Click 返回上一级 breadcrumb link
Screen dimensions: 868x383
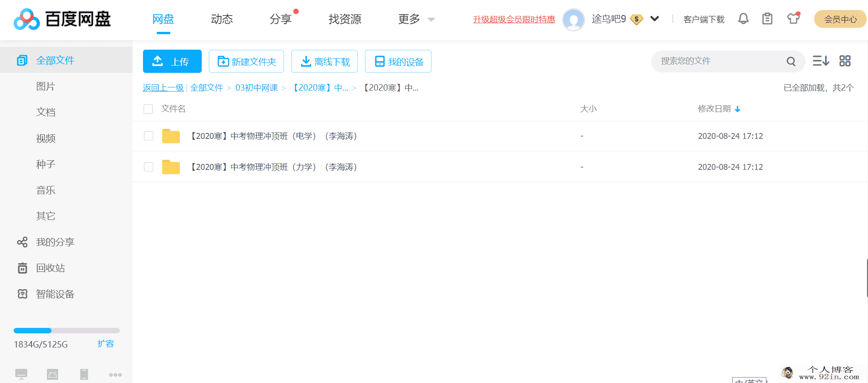coord(163,87)
